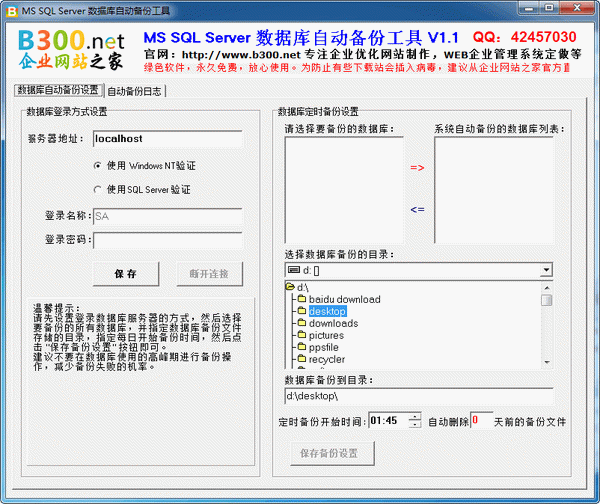Click the folder list scrollbar down arrow

tap(547, 362)
